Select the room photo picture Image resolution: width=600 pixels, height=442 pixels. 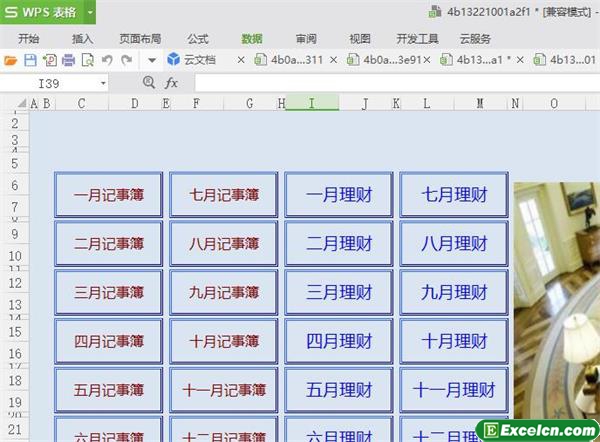(557, 300)
